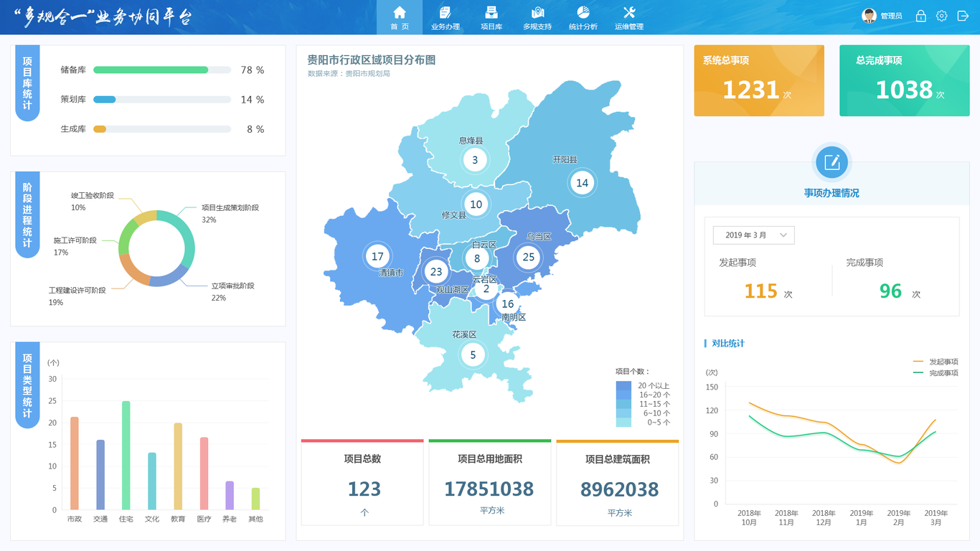Click the 项目总用地面积 card
The width and height of the screenshot is (980, 551).
click(x=490, y=483)
